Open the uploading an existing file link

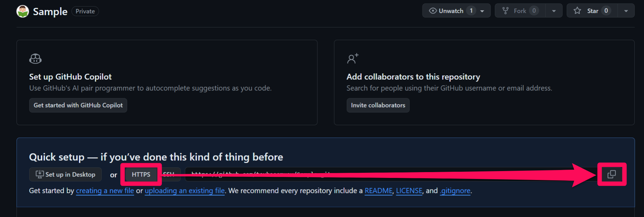click(x=185, y=191)
